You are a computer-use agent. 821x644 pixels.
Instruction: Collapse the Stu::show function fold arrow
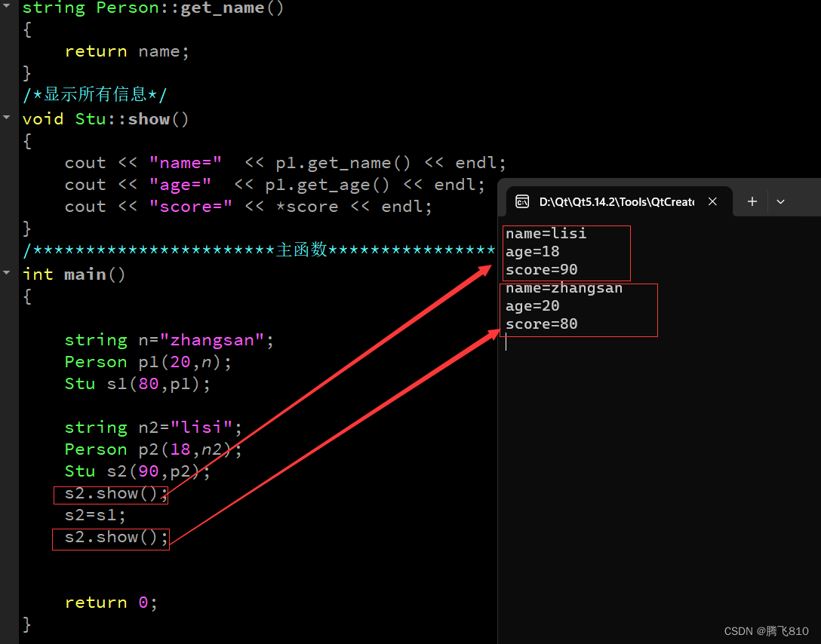coord(7,117)
